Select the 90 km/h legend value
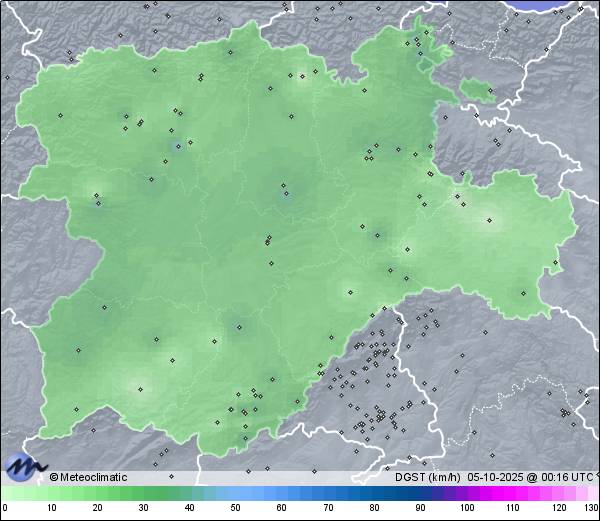This screenshot has height=521, width=600. [420, 508]
